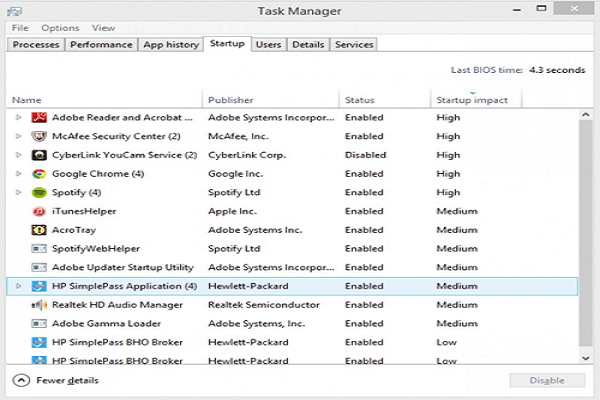This screenshot has width=600, height=400.
Task: Click the green Spotify icon
Action: tap(39, 193)
